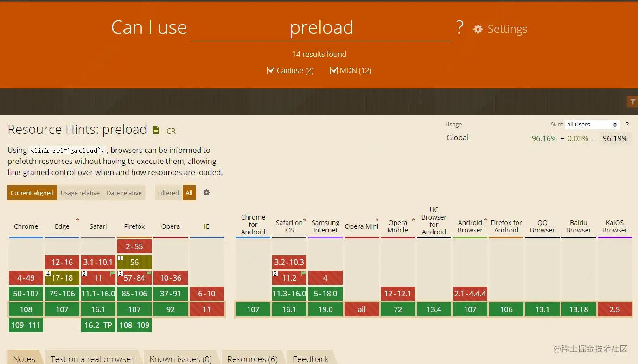Click note marker 4 on Edge 17-18

48,274
